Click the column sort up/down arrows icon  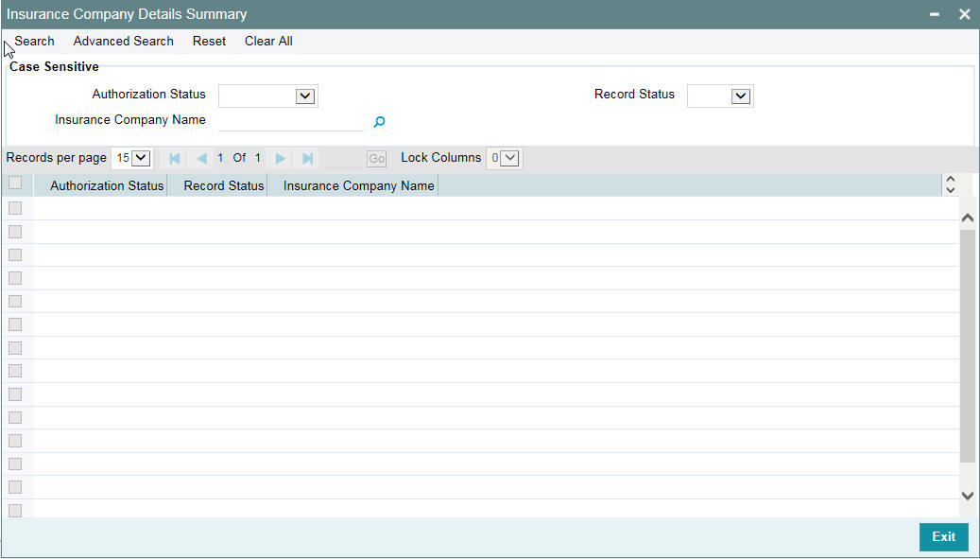point(951,184)
